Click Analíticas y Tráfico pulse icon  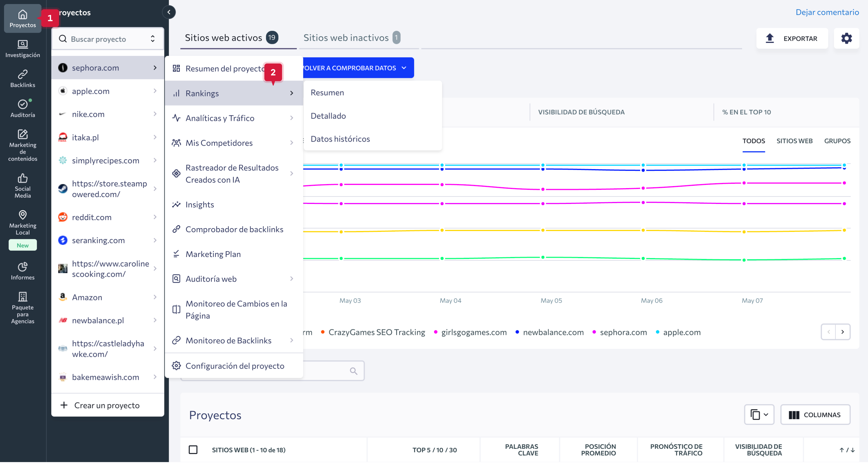tap(176, 118)
